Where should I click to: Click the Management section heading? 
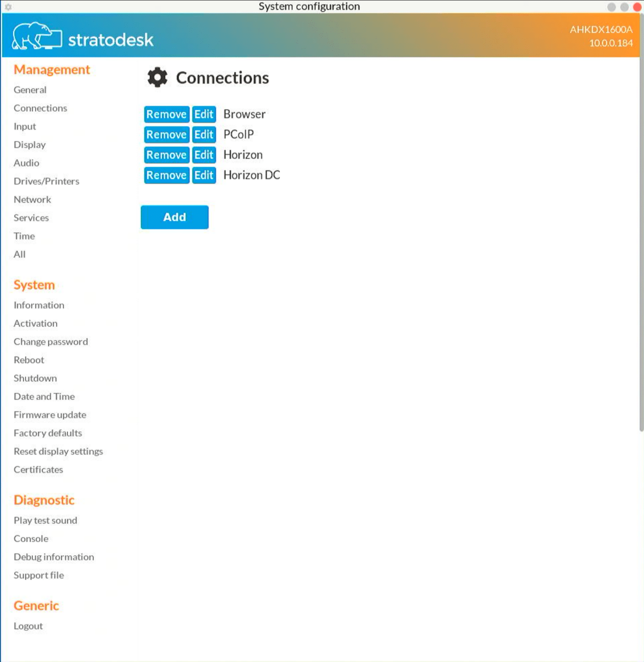pyautogui.click(x=52, y=70)
